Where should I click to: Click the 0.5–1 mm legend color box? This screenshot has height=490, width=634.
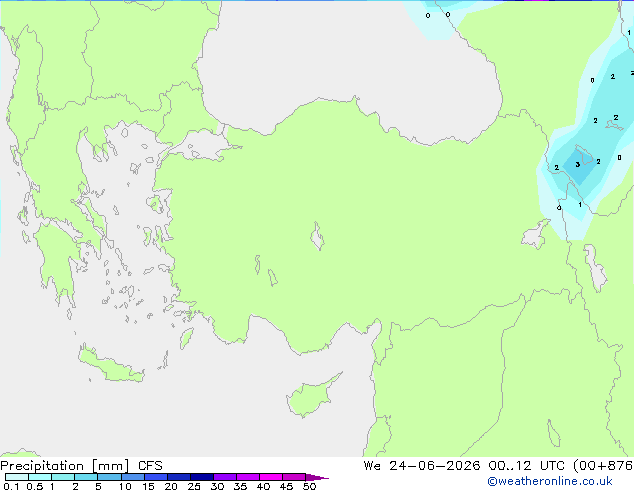click(40, 477)
